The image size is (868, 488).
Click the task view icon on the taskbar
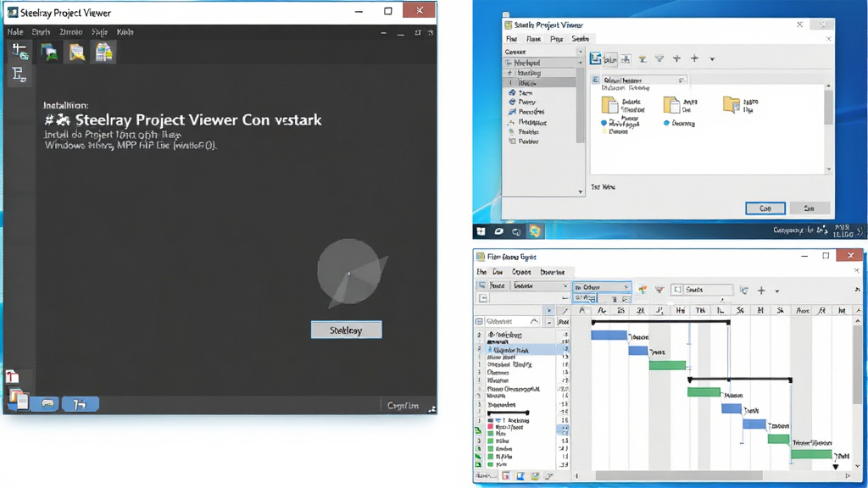(516, 232)
